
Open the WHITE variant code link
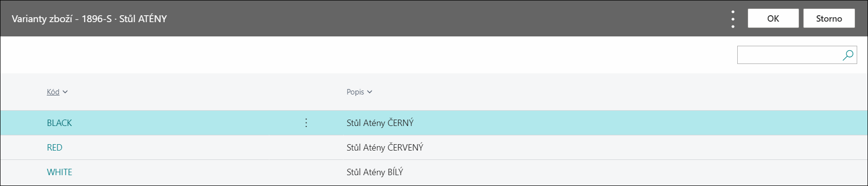click(x=59, y=172)
